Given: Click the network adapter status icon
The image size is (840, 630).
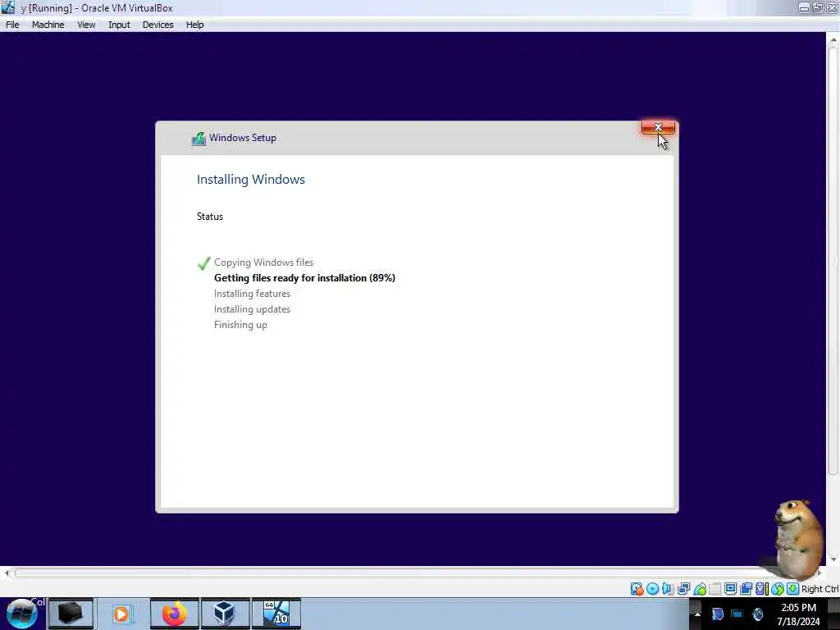Looking at the screenshot, I should pos(683,589).
